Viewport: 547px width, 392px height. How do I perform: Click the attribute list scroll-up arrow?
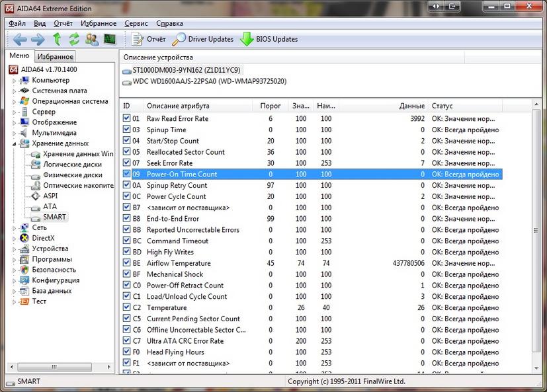click(536, 104)
